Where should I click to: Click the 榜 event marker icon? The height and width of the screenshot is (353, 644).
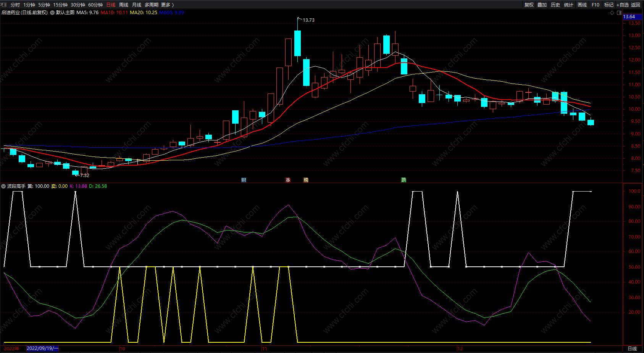point(306,180)
